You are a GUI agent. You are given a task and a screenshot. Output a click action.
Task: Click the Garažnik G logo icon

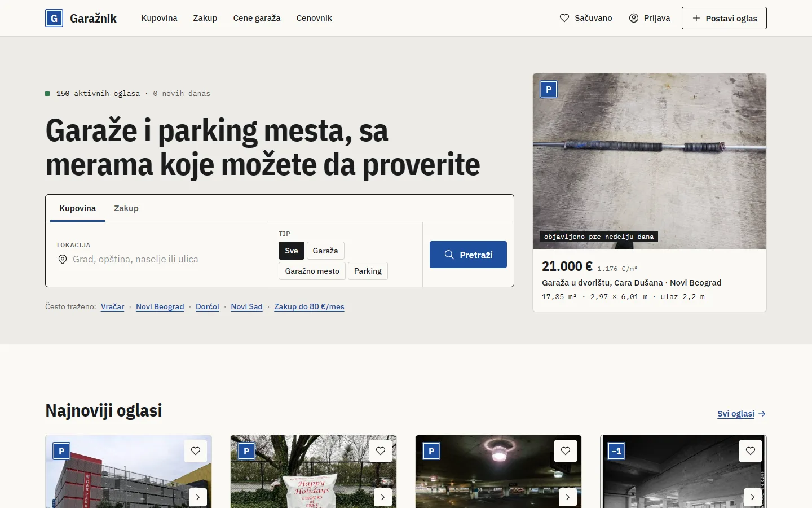click(54, 18)
